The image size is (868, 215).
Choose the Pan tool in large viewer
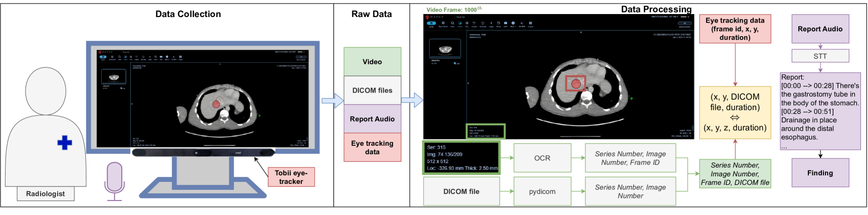(x=467, y=23)
